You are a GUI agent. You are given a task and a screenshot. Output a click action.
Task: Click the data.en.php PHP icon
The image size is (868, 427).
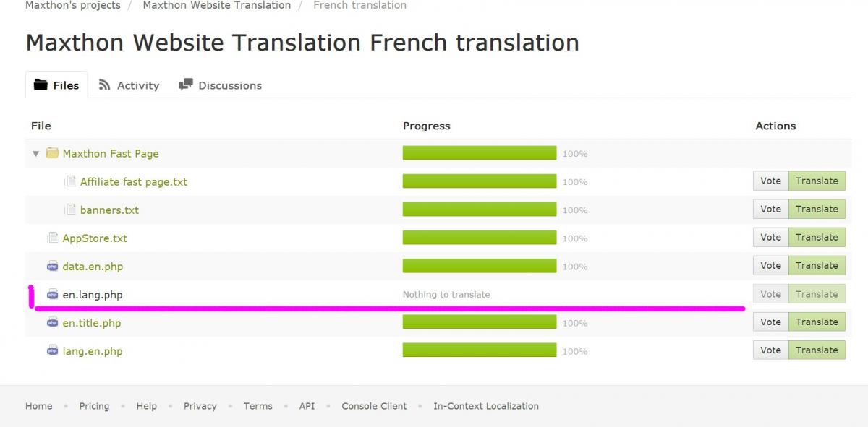pos(52,266)
